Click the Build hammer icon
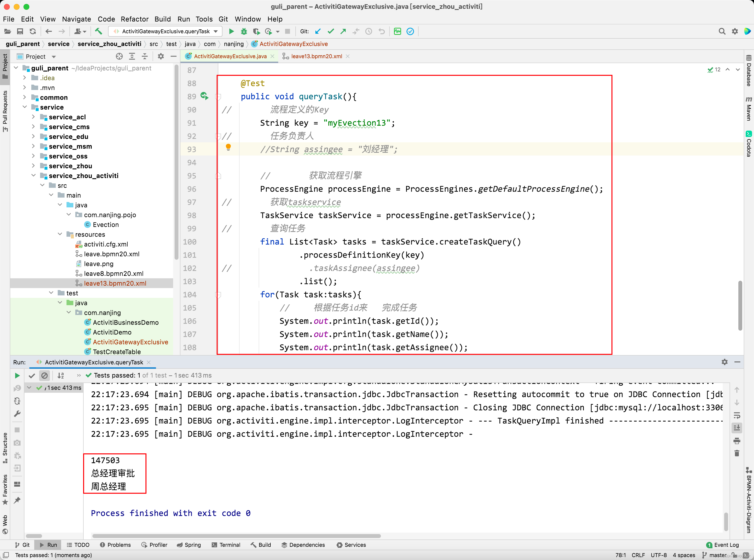The width and height of the screenshot is (754, 560). tap(98, 32)
